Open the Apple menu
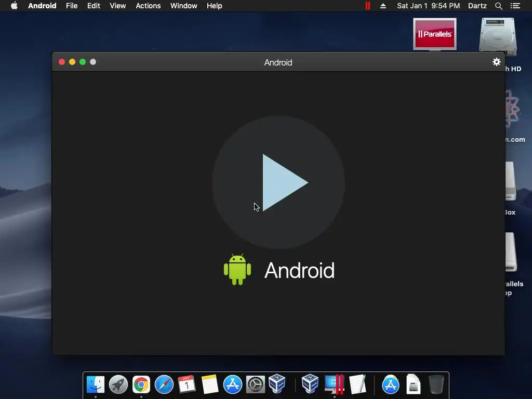The height and width of the screenshot is (399, 532). 14,6
